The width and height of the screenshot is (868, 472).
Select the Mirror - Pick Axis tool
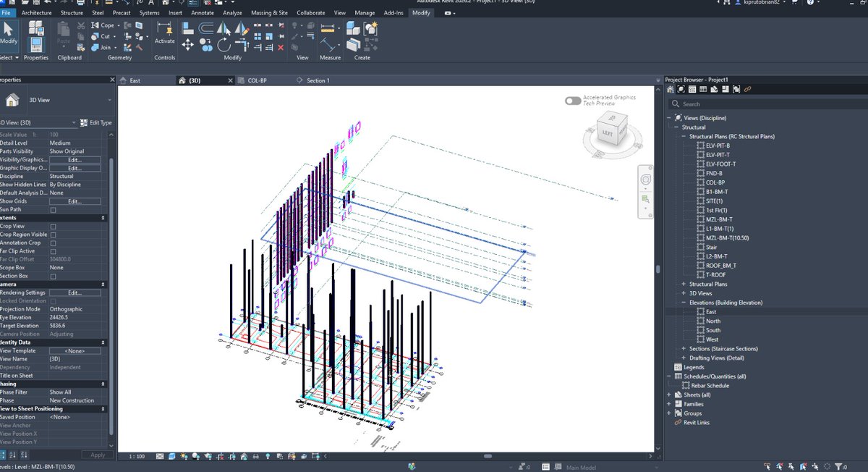pos(223,29)
